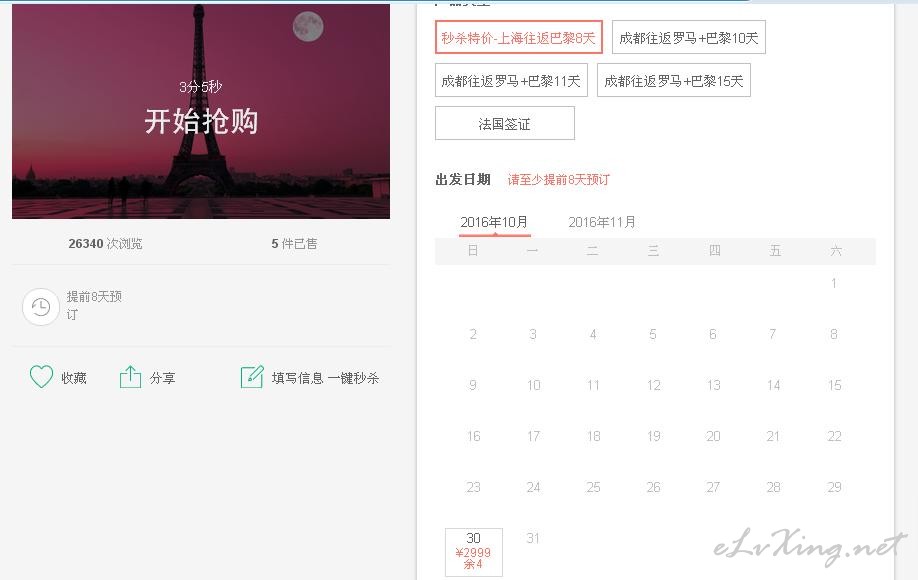Switch to the 2016年10月 calendar tab
This screenshot has width=918, height=580.
pos(494,222)
